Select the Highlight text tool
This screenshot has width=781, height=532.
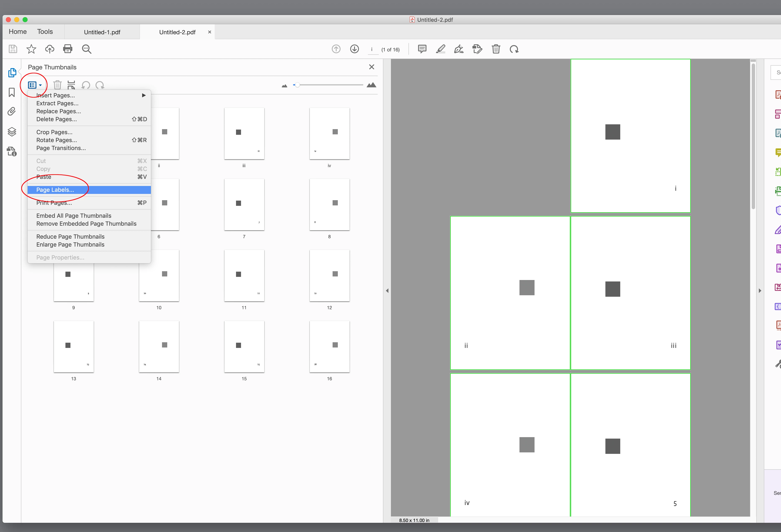[441, 49]
